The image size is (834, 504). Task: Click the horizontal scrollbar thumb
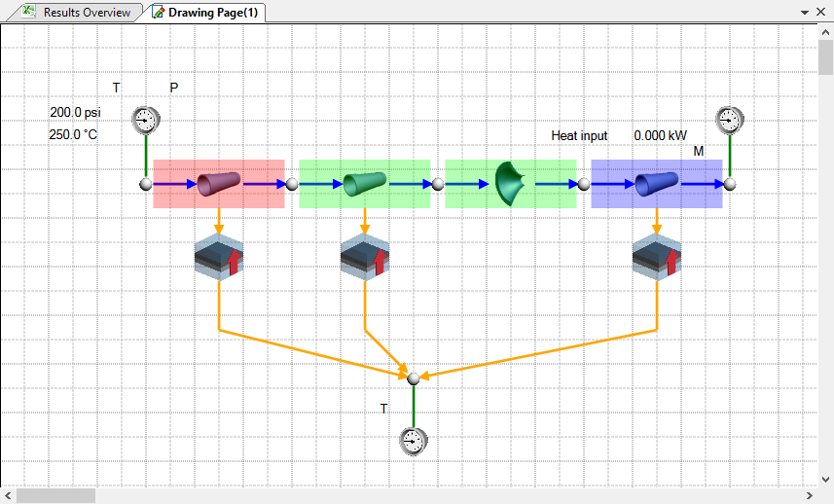(x=55, y=496)
